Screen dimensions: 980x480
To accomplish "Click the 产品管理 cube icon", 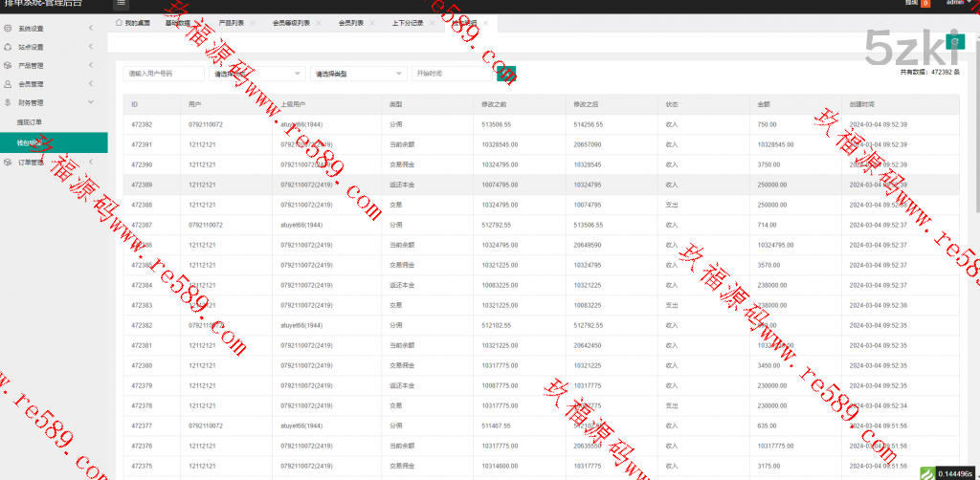I will 8,66.
